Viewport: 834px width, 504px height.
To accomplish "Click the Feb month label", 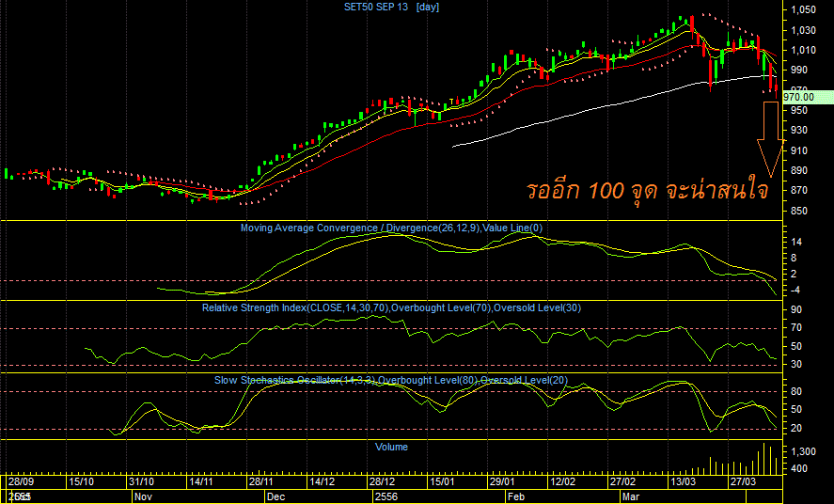I will coord(516,497).
